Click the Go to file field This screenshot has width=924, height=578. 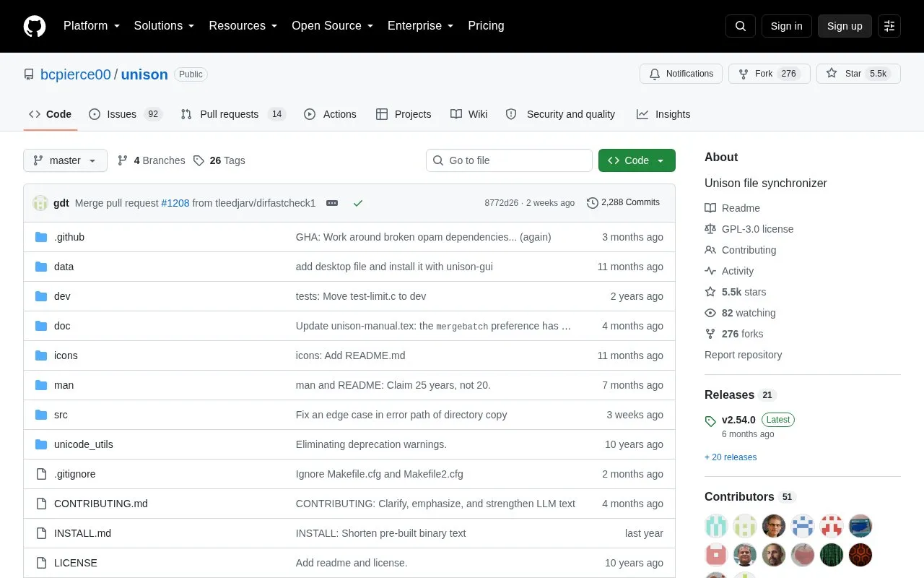pos(509,160)
